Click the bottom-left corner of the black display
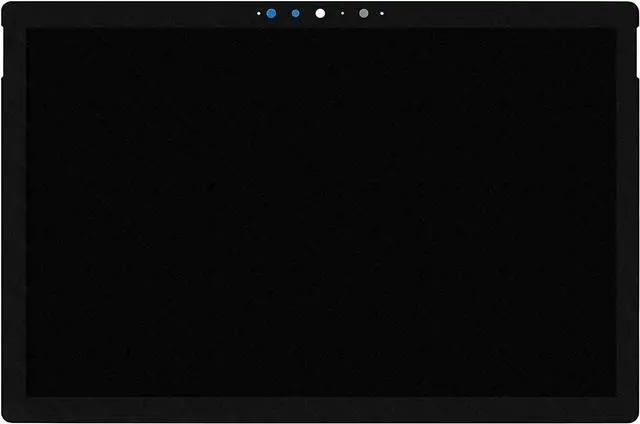The height and width of the screenshot is (424, 640). pyautogui.click(x=27, y=394)
